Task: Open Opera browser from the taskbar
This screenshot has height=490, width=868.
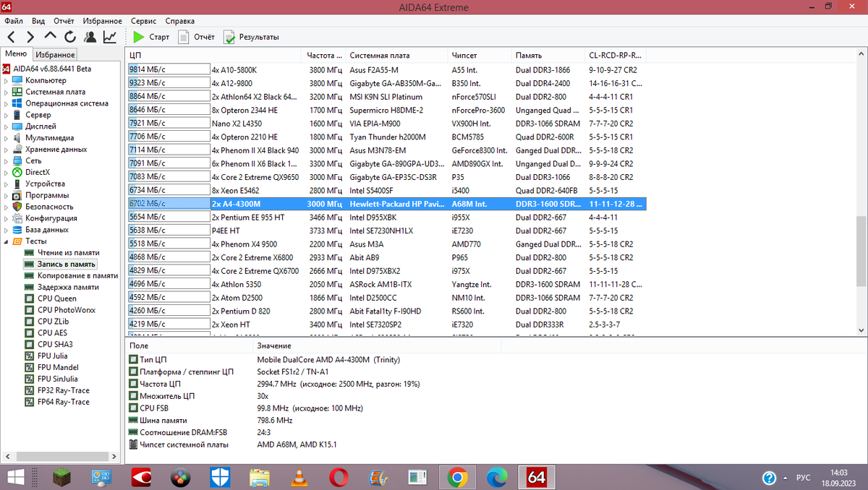Action: click(x=338, y=478)
